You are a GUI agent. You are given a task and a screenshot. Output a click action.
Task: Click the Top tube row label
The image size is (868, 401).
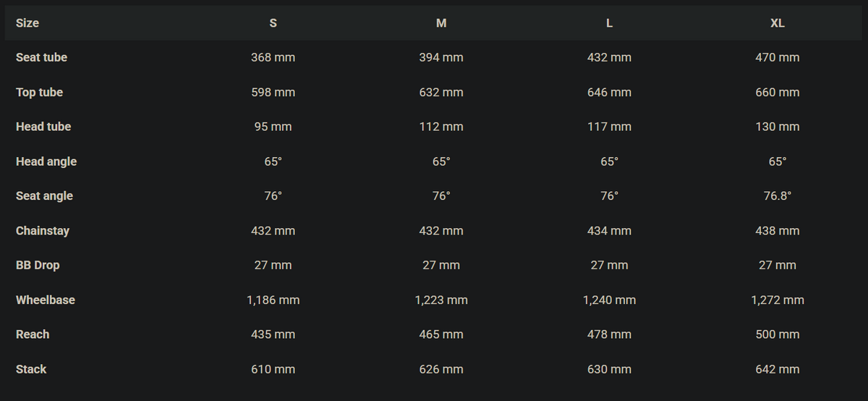pos(39,92)
